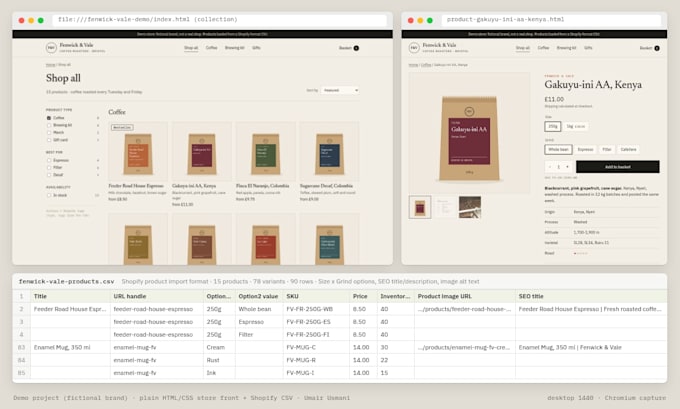Check the In stock availability filter

(x=49, y=195)
